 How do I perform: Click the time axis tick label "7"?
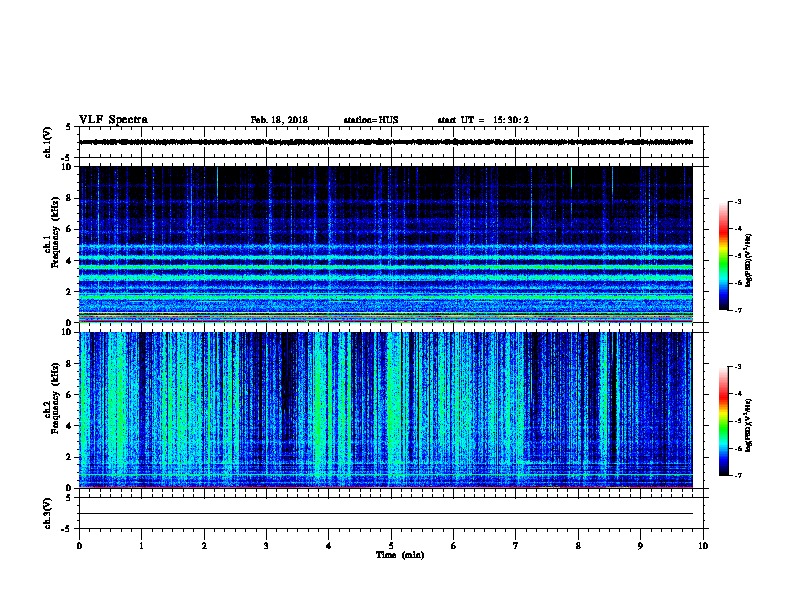click(x=516, y=546)
